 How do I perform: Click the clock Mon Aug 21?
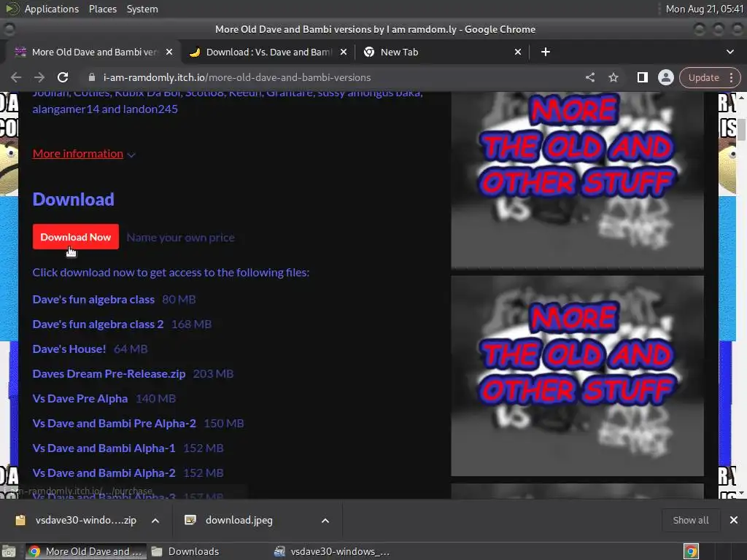pyautogui.click(x=704, y=9)
